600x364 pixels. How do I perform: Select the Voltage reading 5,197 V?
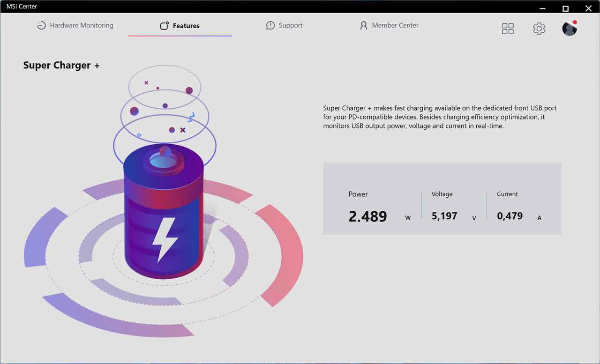click(x=444, y=216)
